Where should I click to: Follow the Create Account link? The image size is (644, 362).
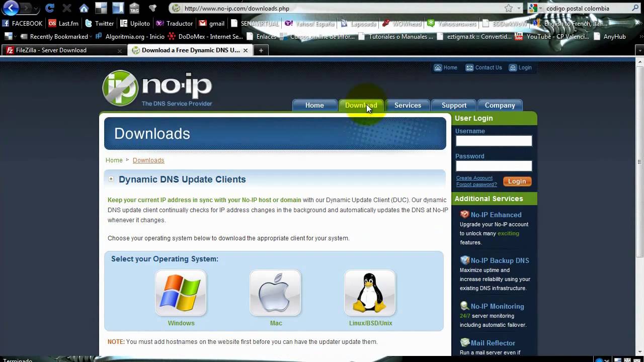tap(474, 178)
